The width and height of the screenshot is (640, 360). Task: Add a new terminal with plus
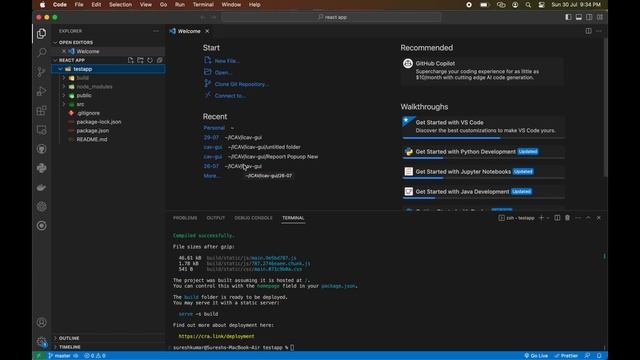click(x=542, y=218)
